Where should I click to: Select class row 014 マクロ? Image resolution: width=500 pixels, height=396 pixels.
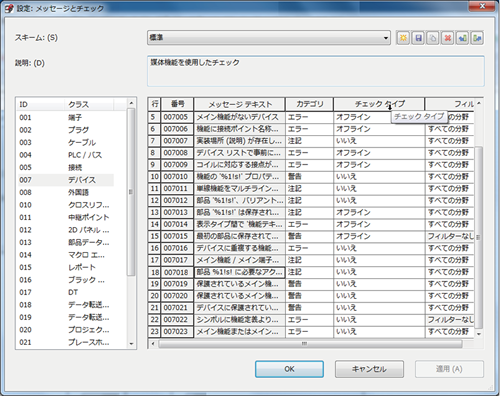tap(65, 255)
